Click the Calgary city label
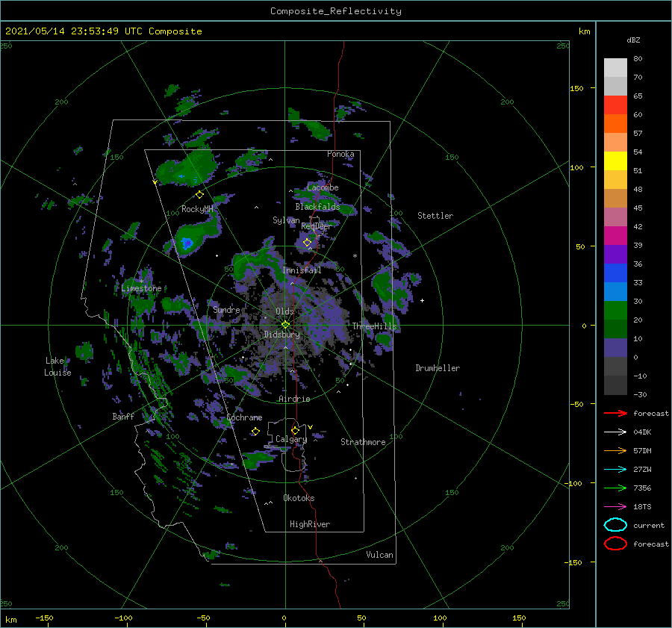Viewport: 672px width, 628px height. click(291, 439)
